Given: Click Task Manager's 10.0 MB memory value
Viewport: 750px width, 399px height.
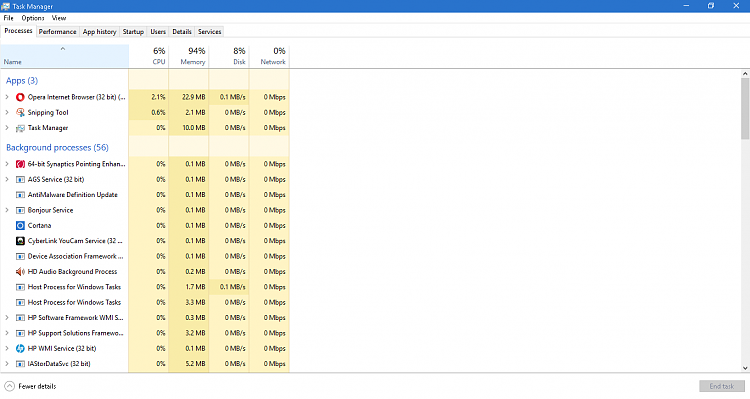Looking at the screenshot, I should pos(194,128).
